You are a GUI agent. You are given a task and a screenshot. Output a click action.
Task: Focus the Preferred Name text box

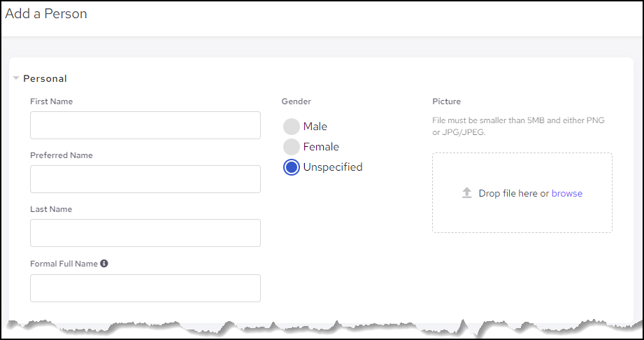coord(145,179)
